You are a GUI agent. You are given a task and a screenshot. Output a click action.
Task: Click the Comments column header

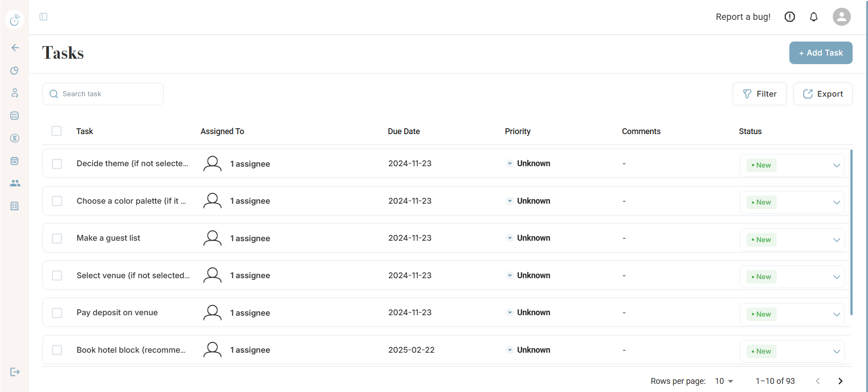(x=641, y=131)
